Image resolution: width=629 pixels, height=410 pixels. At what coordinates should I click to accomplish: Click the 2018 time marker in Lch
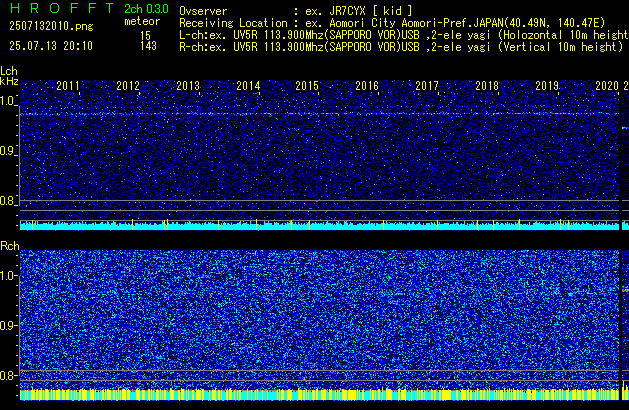click(x=487, y=86)
